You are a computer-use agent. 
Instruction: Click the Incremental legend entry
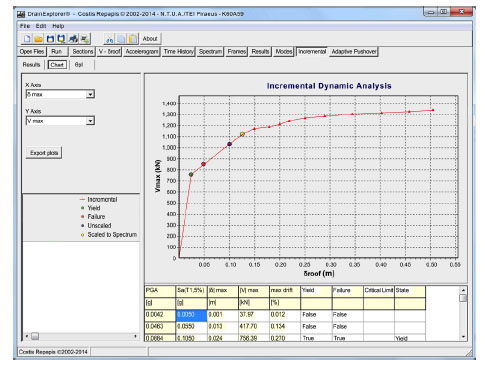tap(98, 199)
